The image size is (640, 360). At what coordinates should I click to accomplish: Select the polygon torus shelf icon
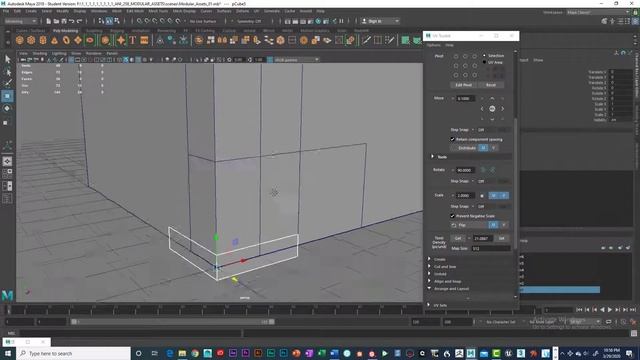click(66, 40)
